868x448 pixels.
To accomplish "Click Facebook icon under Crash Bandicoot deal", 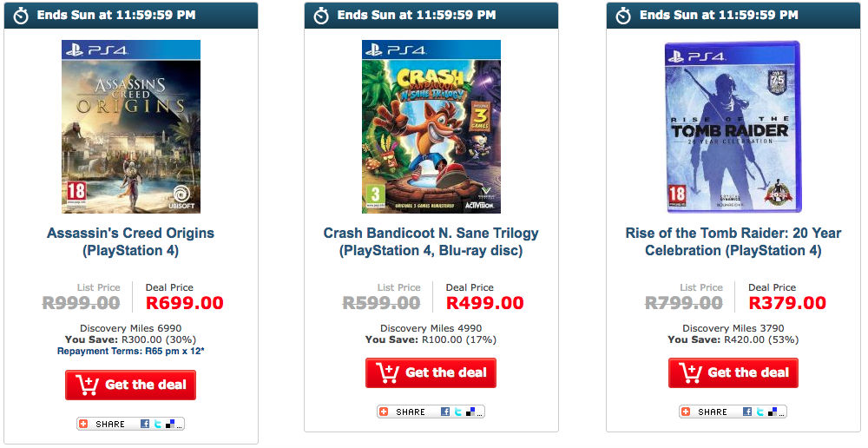I will coord(445,412).
